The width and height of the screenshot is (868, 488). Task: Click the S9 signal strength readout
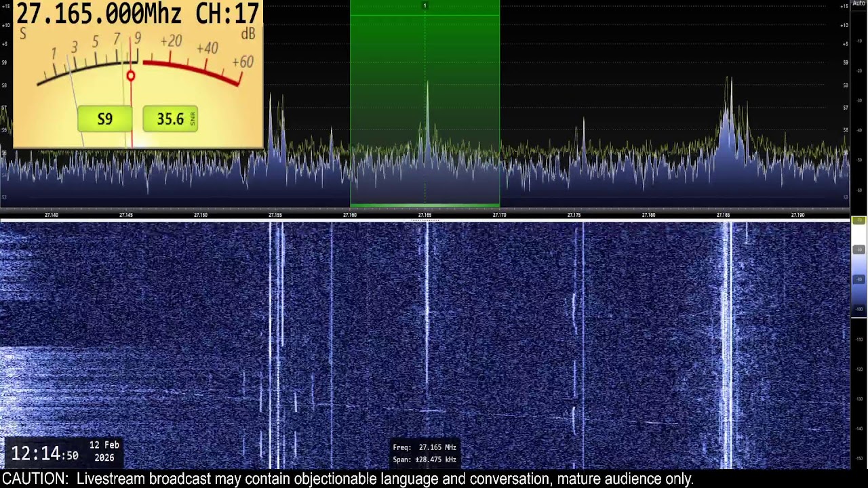pyautogui.click(x=104, y=119)
